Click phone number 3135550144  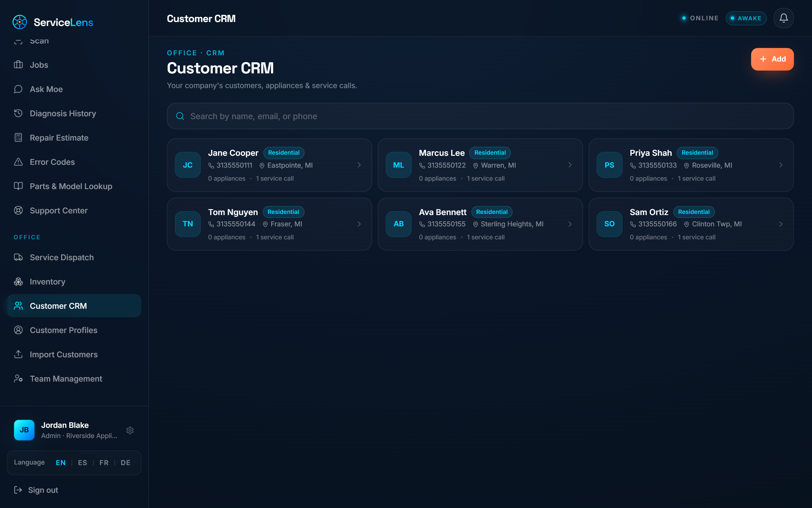click(235, 224)
